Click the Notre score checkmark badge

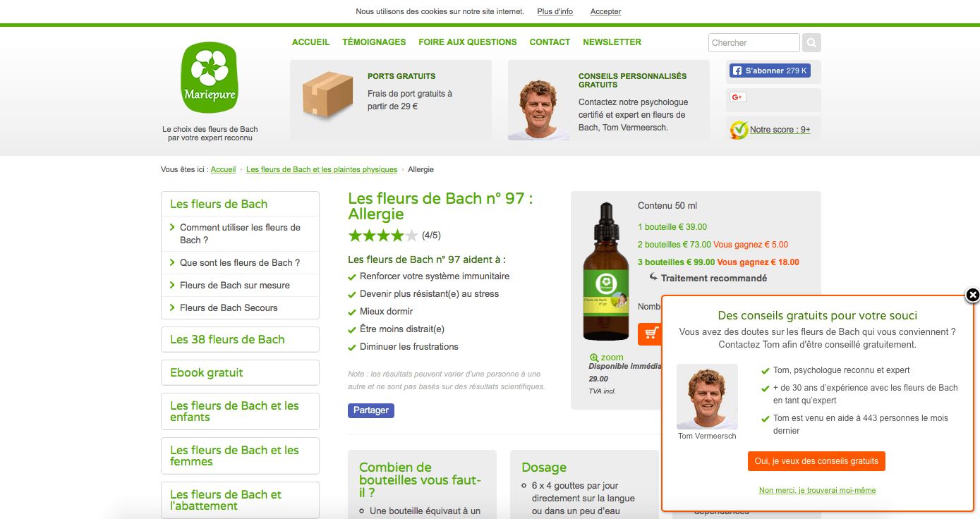pyautogui.click(x=739, y=130)
